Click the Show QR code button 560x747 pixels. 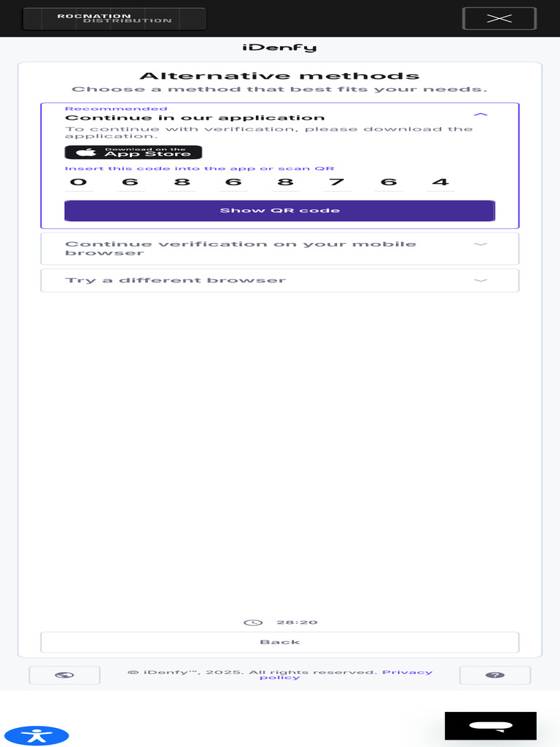(279, 211)
